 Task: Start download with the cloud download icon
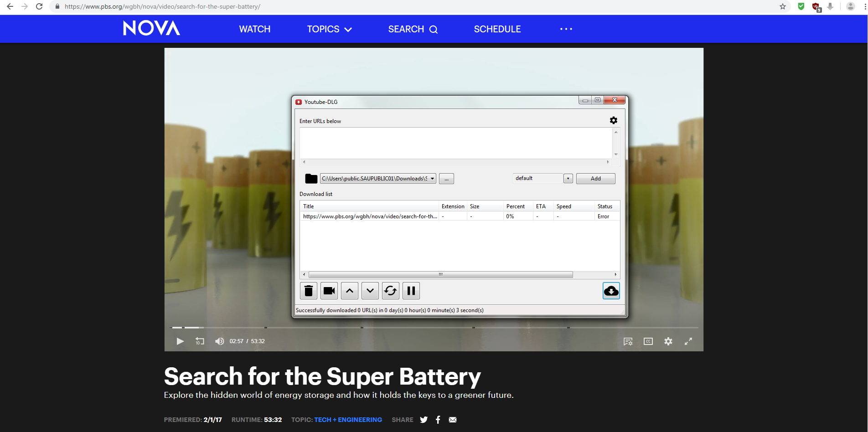tap(611, 291)
